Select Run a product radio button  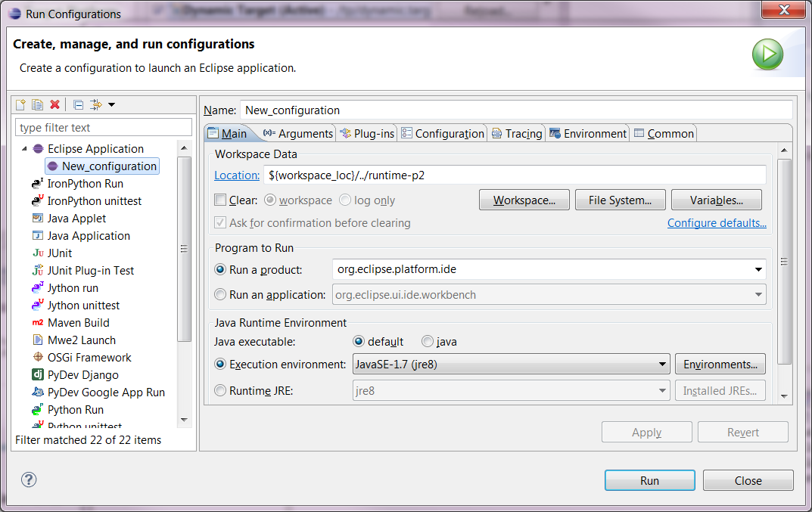(220, 270)
